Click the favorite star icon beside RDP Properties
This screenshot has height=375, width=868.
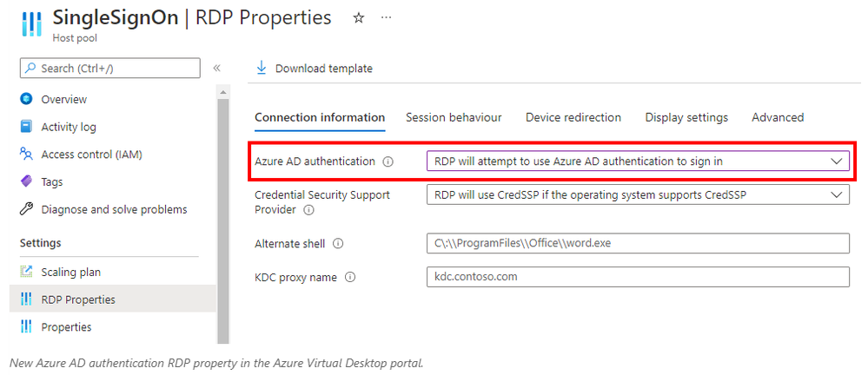[359, 18]
